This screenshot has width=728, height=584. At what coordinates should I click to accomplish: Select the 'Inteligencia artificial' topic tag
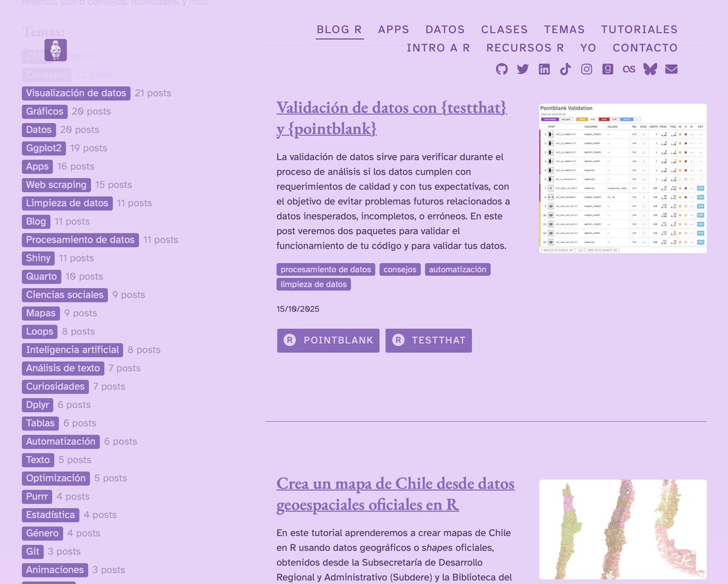73,349
